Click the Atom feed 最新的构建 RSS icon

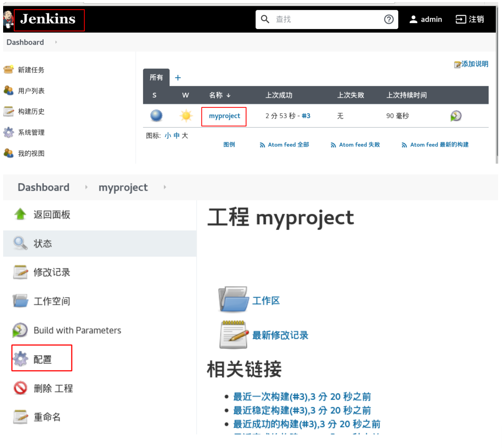coord(404,145)
